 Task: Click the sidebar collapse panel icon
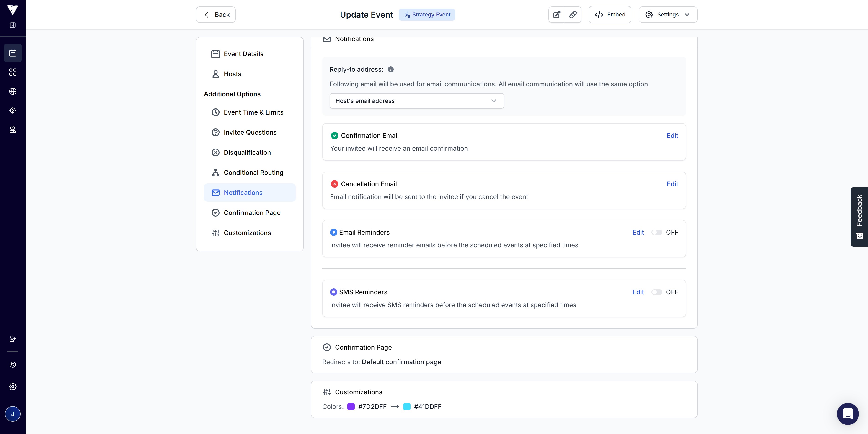tap(13, 25)
